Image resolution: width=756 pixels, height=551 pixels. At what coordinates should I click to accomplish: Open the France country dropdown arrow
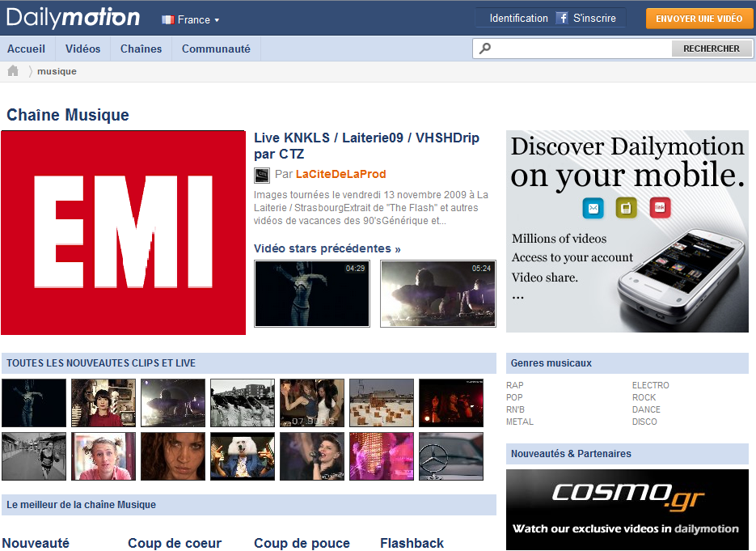click(x=217, y=20)
